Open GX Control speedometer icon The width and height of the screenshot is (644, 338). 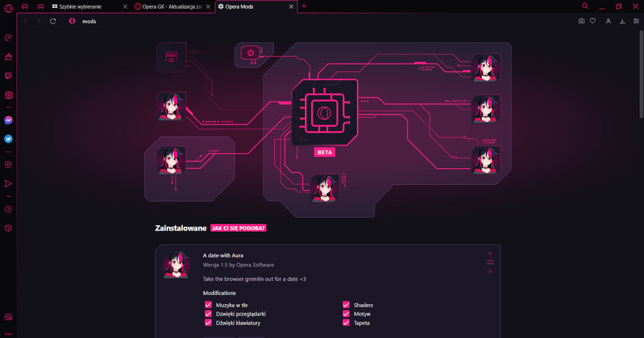8,38
